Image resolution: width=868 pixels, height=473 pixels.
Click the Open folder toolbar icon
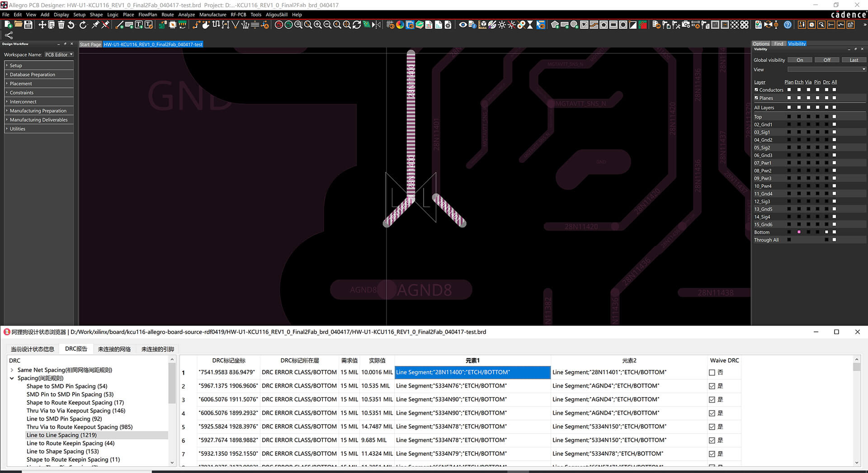tap(18, 24)
